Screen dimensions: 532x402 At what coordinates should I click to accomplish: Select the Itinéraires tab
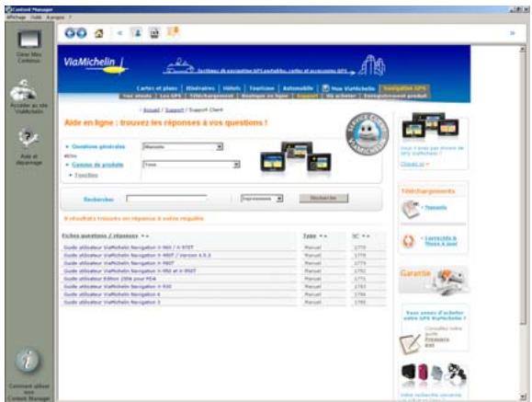tap(200, 88)
